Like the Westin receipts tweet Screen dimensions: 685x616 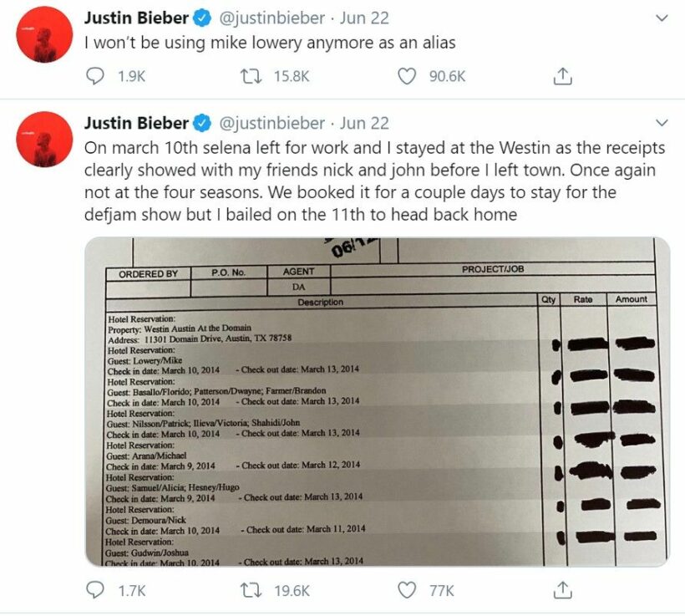pos(407,590)
